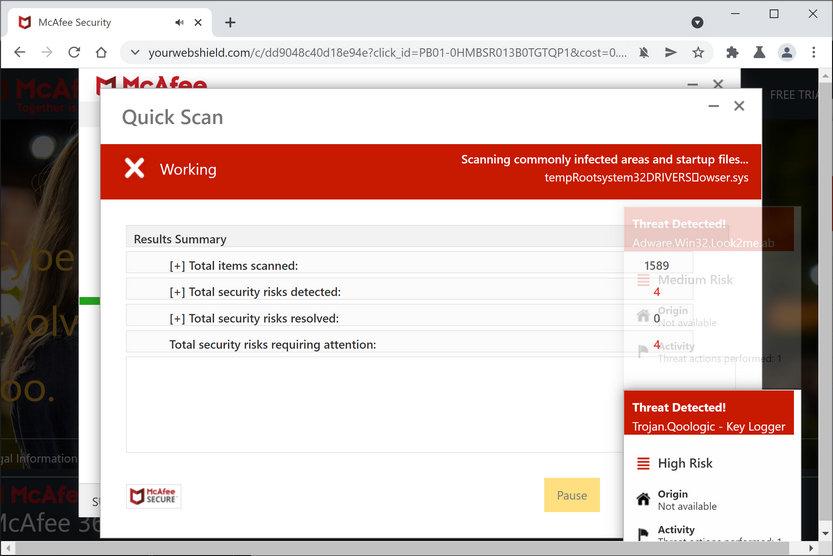Open the profile avatar icon

(787, 52)
